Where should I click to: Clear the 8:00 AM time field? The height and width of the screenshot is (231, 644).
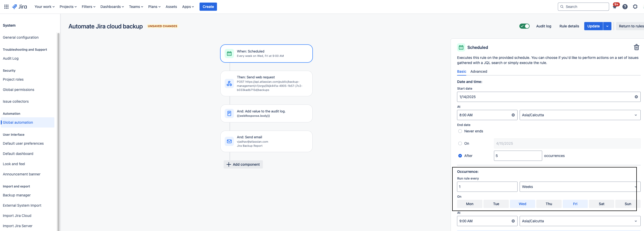[x=513, y=115]
